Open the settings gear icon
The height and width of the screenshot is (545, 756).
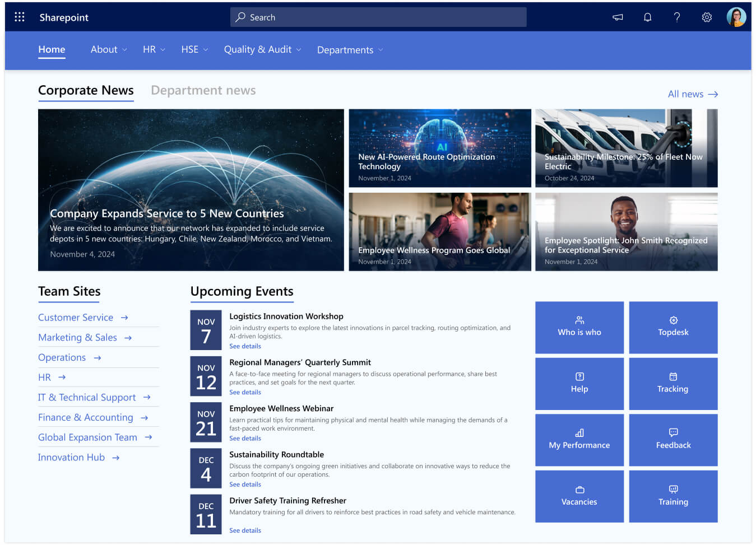(707, 17)
